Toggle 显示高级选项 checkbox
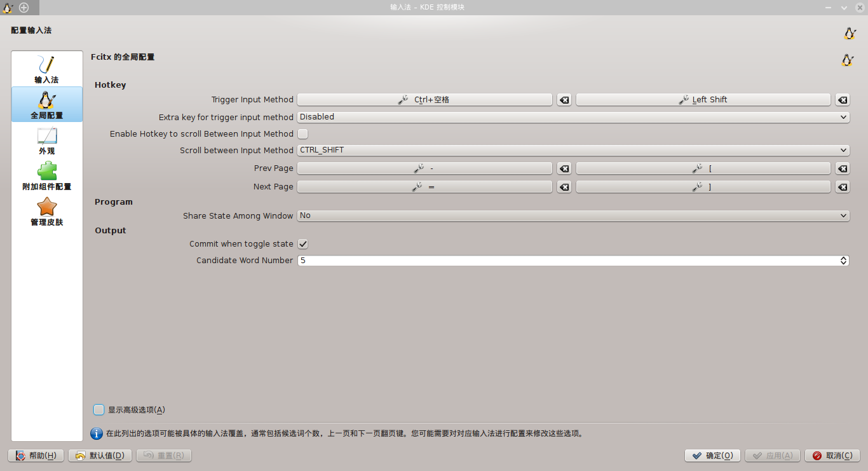 pos(98,410)
